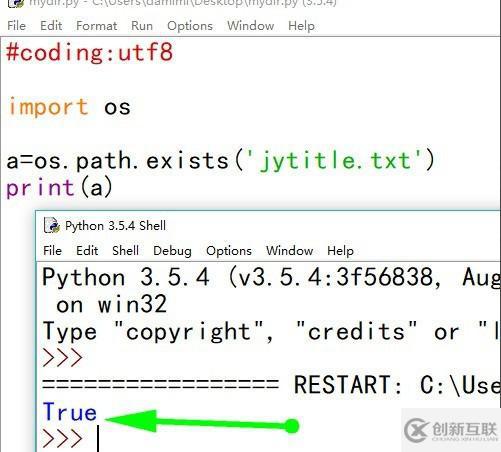Open Window menu in Python Shell window
501x452 pixels.
pos(289,251)
